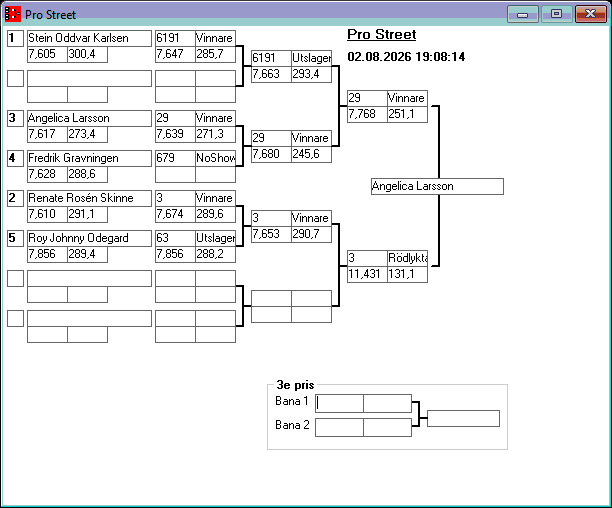Image resolution: width=612 pixels, height=508 pixels.
Task: Click the 7,674 round one time cell
Action: click(x=175, y=214)
